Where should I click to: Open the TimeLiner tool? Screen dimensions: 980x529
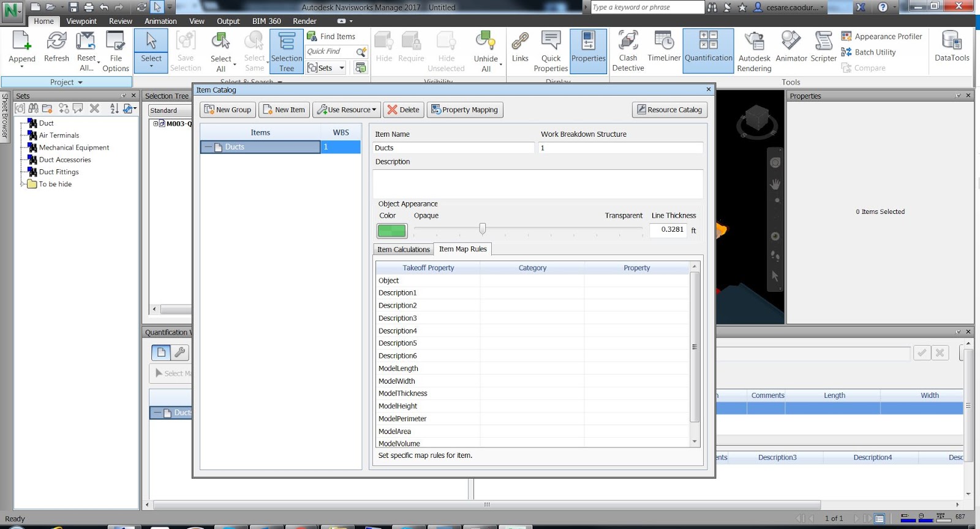point(664,47)
